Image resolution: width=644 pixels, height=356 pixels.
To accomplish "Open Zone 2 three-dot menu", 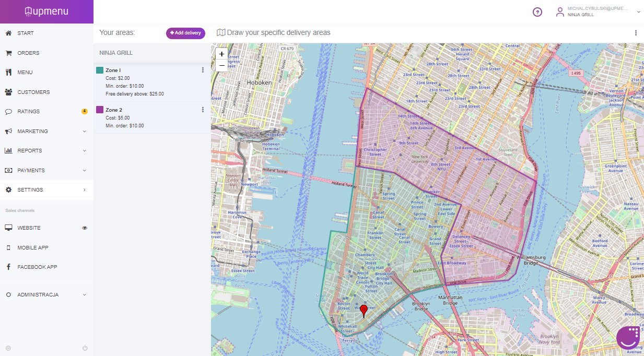I will coord(203,110).
